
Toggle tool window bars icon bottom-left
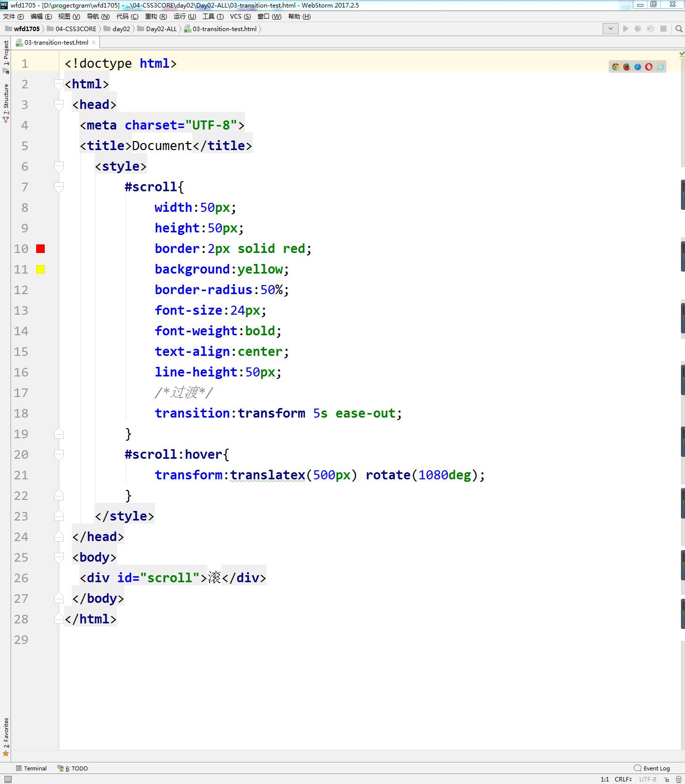point(8,779)
